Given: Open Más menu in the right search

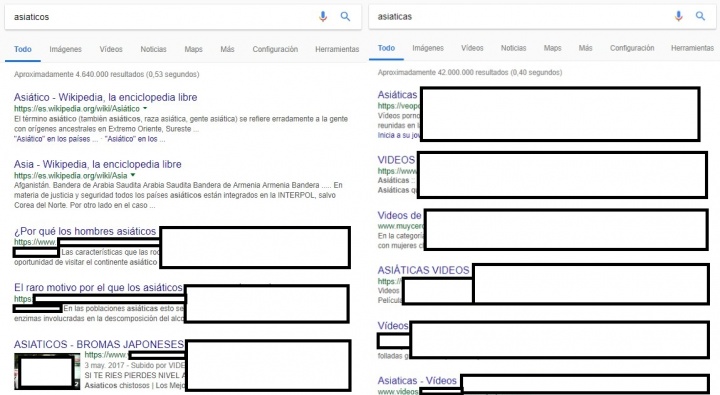Looking at the screenshot, I should [x=585, y=48].
